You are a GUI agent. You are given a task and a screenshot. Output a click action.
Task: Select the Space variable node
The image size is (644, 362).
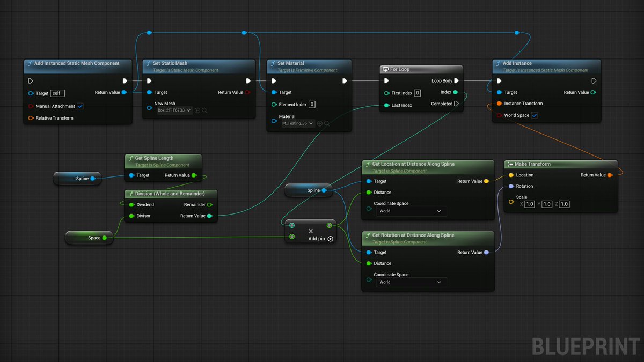coord(89,238)
